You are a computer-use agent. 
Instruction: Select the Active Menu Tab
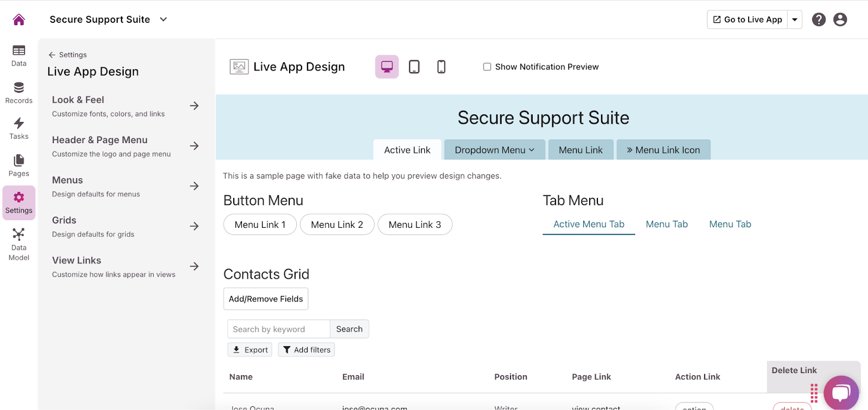pos(589,225)
